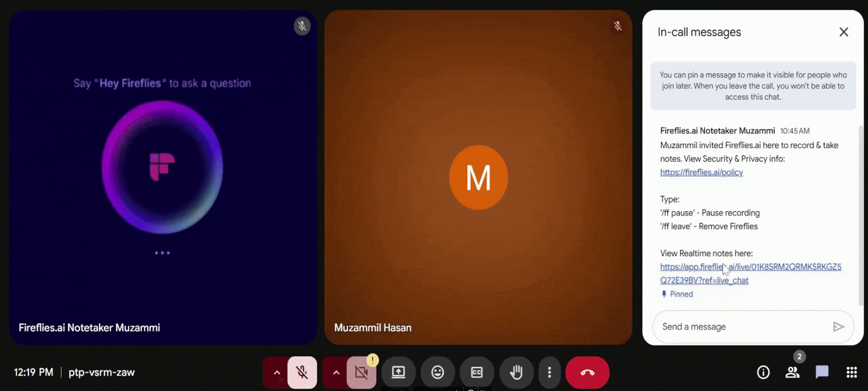Expand video settings arrow beside camera
Image resolution: width=868 pixels, height=391 pixels.
(x=336, y=372)
